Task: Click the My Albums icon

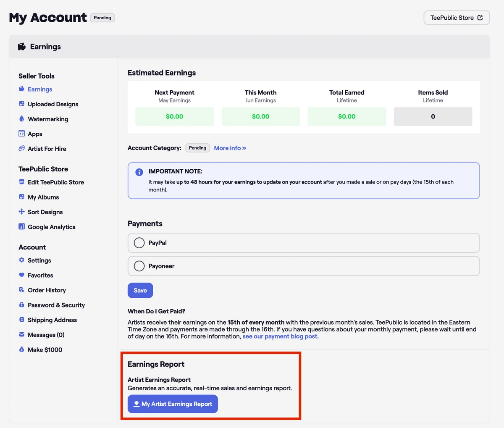Action: [22, 197]
